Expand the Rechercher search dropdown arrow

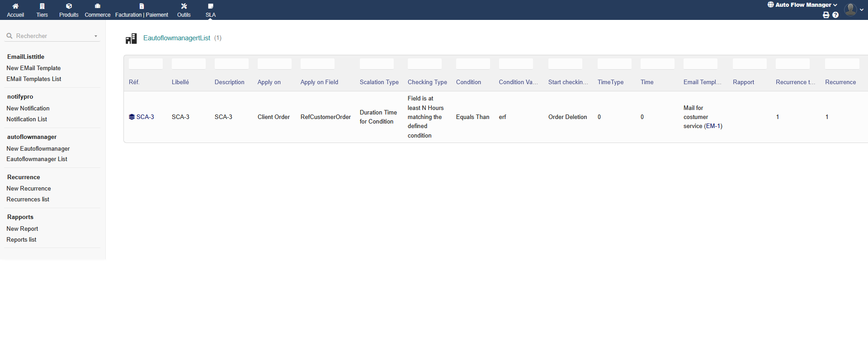[x=96, y=36]
